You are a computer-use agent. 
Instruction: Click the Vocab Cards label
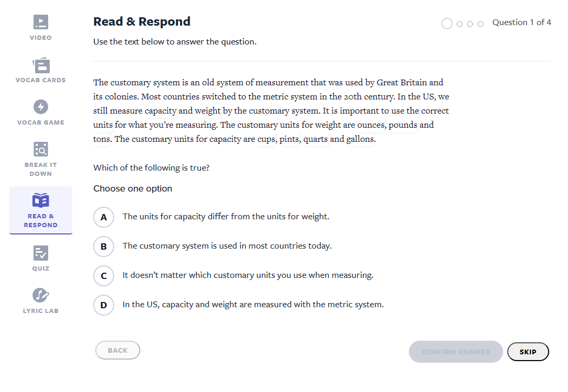pyautogui.click(x=41, y=80)
